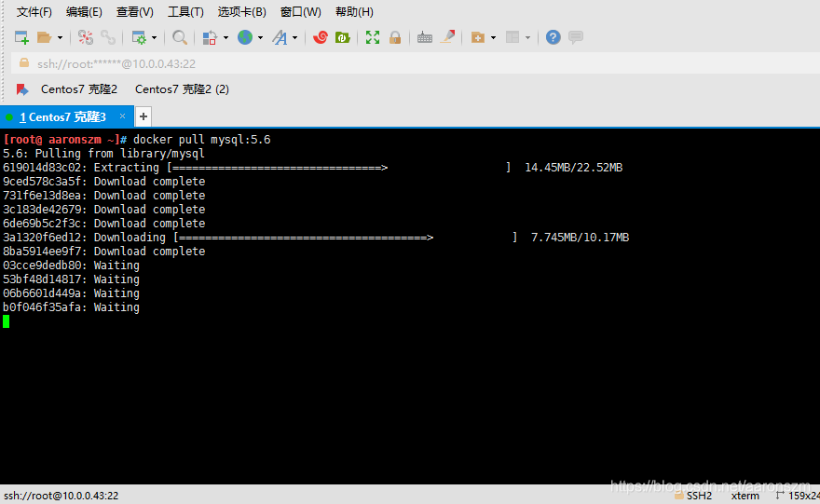Click the red bookmark flag icon
The height and width of the screenshot is (504, 820).
click(22, 89)
